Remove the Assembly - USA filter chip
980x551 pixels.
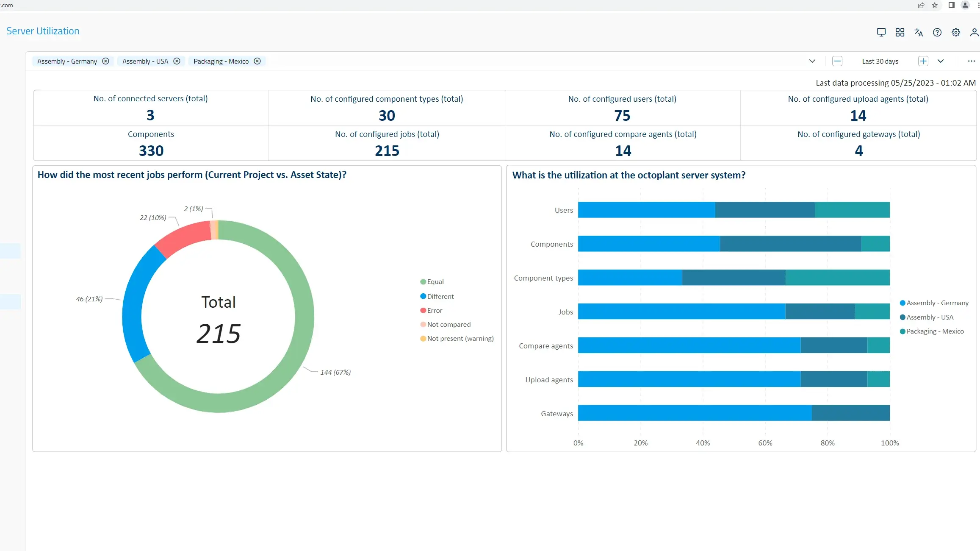tap(177, 61)
